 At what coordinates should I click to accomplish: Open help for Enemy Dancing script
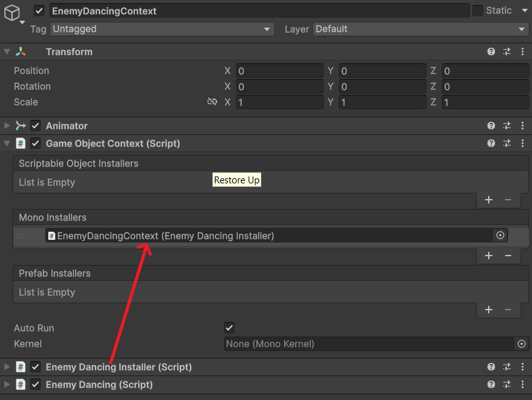point(491,385)
